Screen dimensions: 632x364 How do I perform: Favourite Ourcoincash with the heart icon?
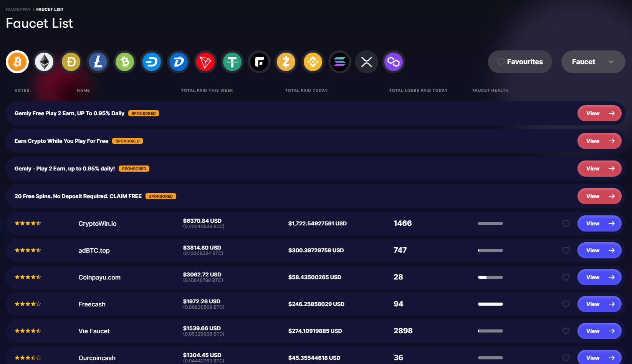tap(566, 358)
